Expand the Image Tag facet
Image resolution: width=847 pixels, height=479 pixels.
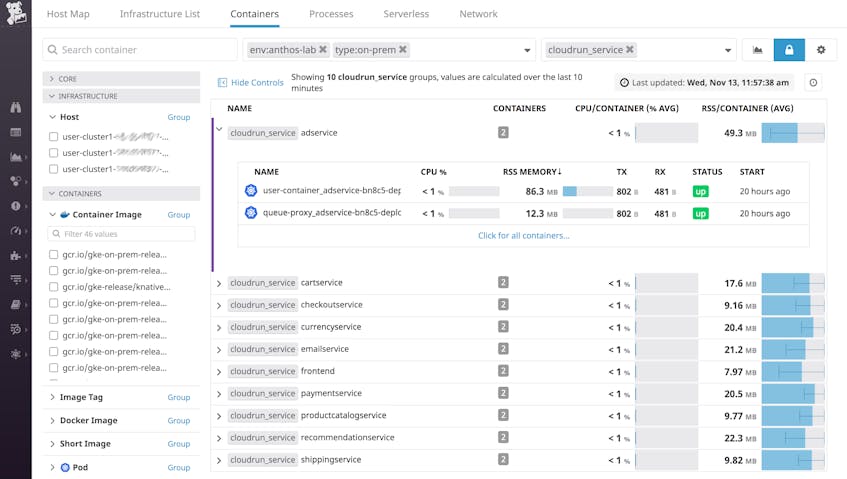tap(52, 397)
